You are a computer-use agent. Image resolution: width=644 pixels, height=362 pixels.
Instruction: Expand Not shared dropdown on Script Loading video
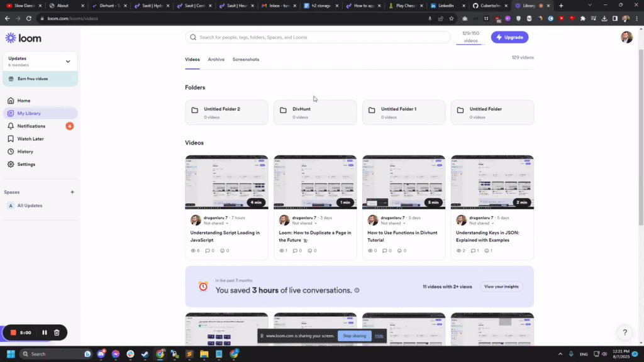click(x=216, y=223)
